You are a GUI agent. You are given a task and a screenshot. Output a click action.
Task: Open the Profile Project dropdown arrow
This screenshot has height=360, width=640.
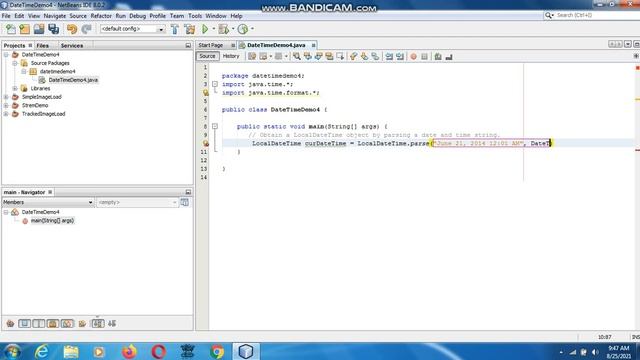(252, 29)
